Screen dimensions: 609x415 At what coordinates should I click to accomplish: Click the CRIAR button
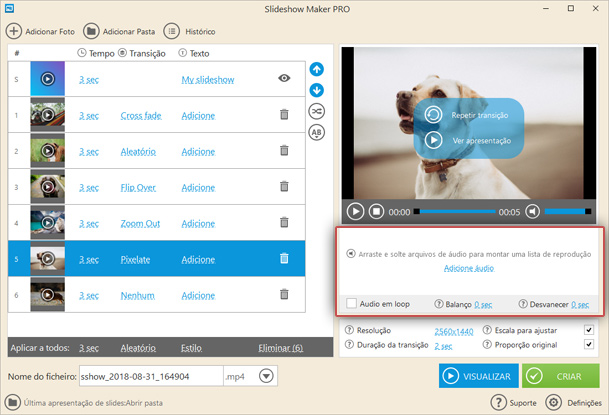(560, 376)
